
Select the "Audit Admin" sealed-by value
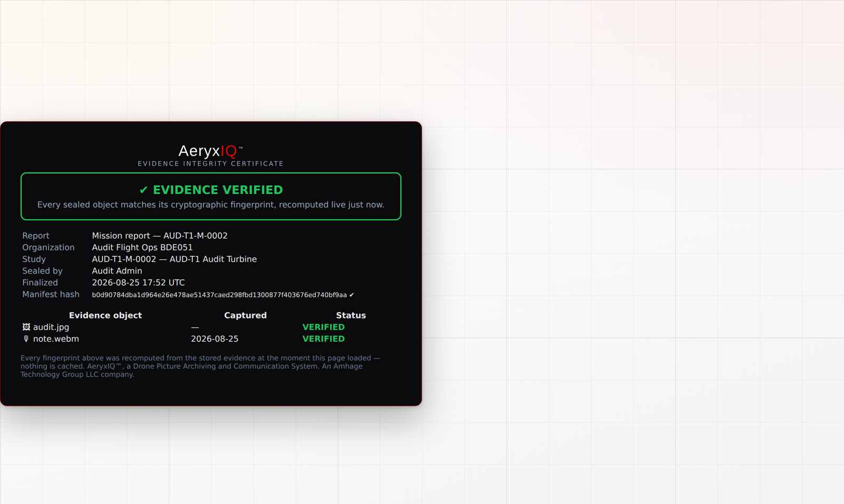tap(117, 271)
